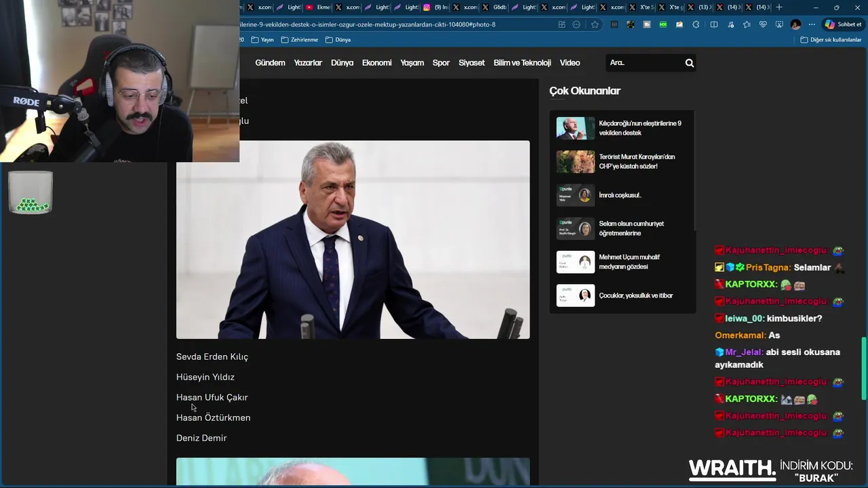Switch to the Instagram (9) tab
Image resolution: width=868 pixels, height=488 pixels.
435,7
